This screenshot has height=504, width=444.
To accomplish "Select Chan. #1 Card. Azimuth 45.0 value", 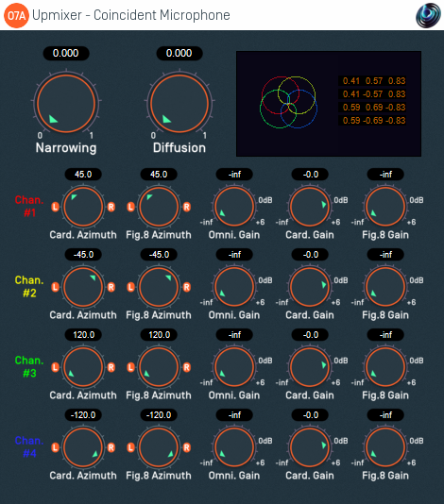I will [83, 175].
